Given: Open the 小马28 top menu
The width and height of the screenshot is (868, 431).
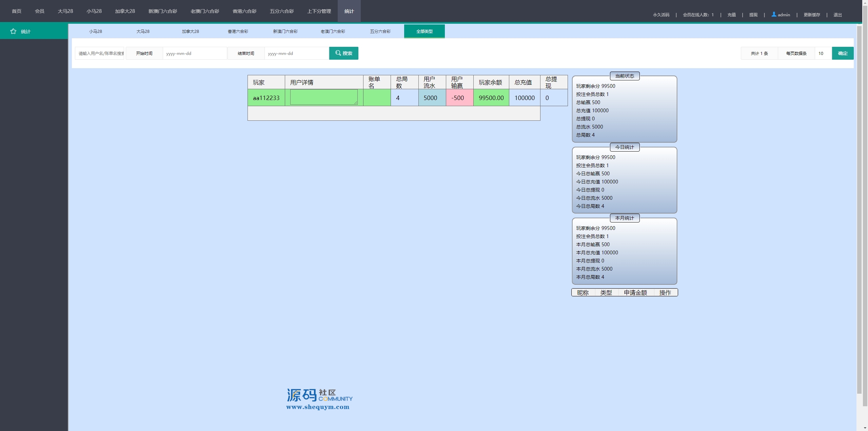Looking at the screenshot, I should click(94, 11).
